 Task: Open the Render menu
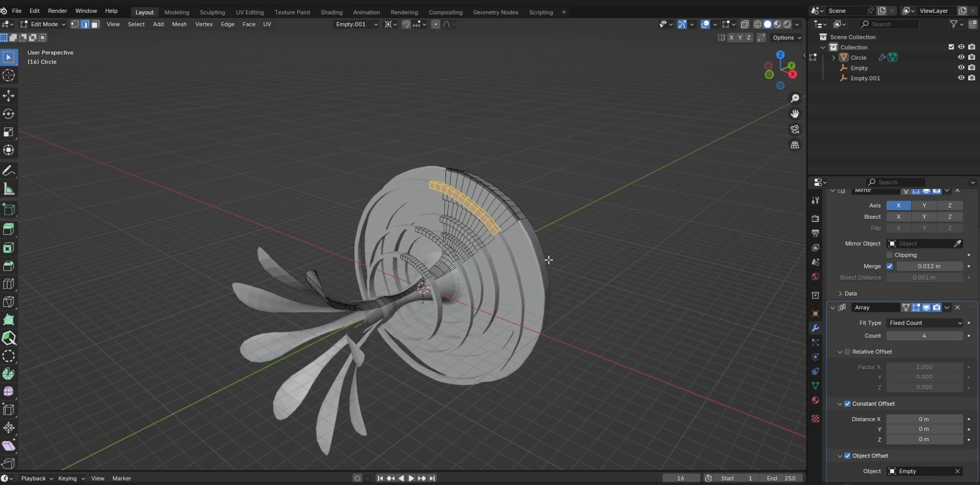(58, 11)
